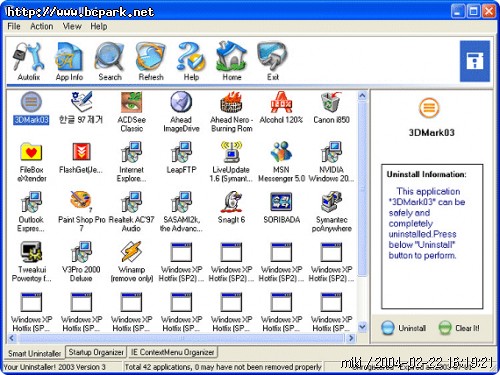500x375 pixels.
Task: Select the Korean 한글 97 entry
Action: coord(81,108)
